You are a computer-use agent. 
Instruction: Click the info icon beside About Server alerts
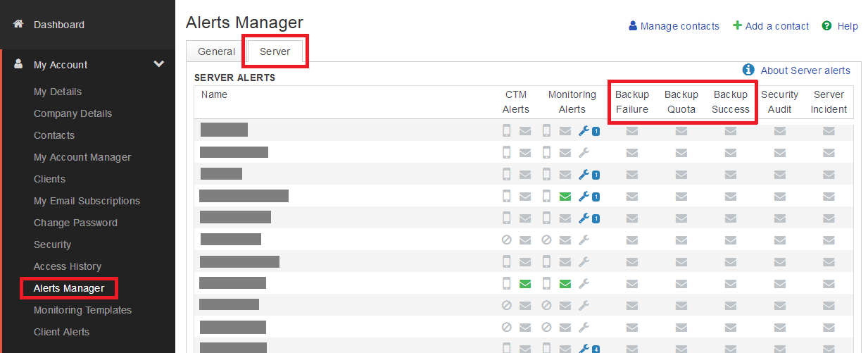[749, 70]
